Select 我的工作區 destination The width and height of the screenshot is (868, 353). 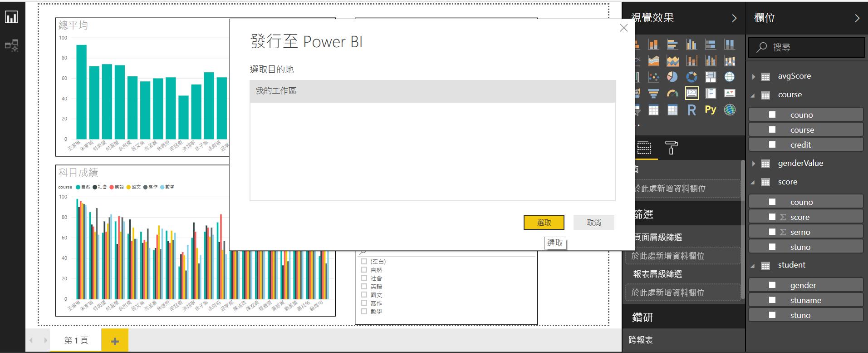(432, 91)
